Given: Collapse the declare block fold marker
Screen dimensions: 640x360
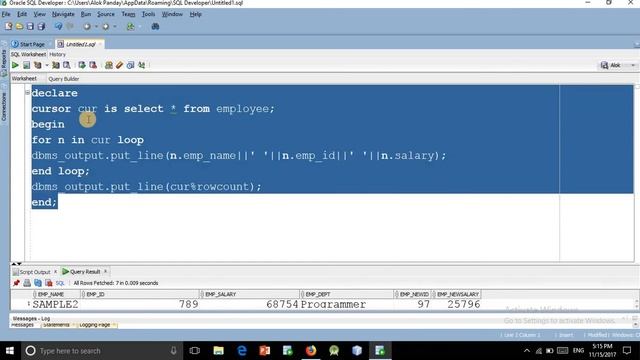Looking at the screenshot, I should [27, 93].
